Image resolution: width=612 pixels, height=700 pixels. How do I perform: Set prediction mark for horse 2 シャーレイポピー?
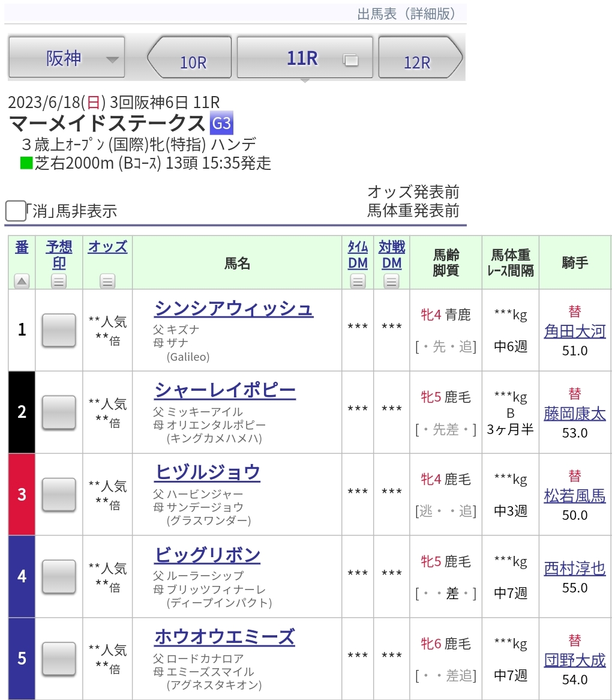(x=59, y=412)
